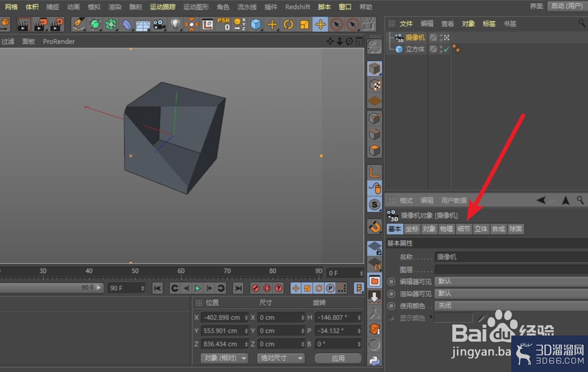Switch to Model mode cube icon

click(374, 69)
